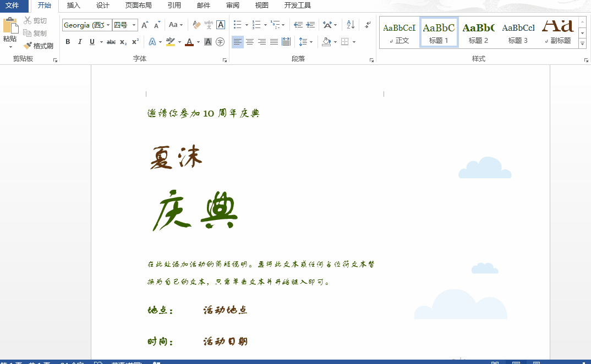Apply strikethrough abc formatting
This screenshot has height=364, width=591.
point(111,42)
